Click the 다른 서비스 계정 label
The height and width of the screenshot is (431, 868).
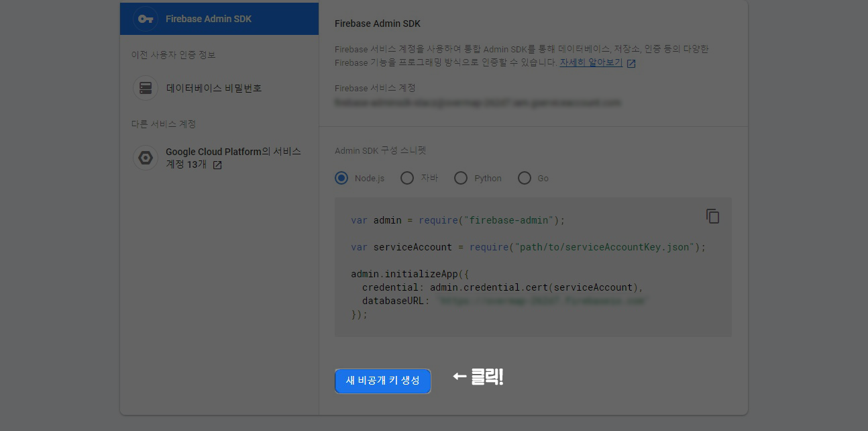click(x=164, y=124)
